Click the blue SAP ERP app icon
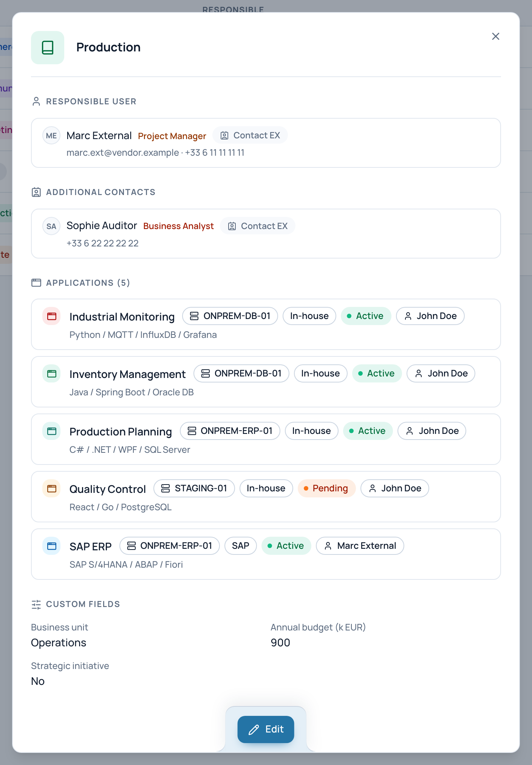Image resolution: width=532 pixels, height=765 pixels. [52, 546]
